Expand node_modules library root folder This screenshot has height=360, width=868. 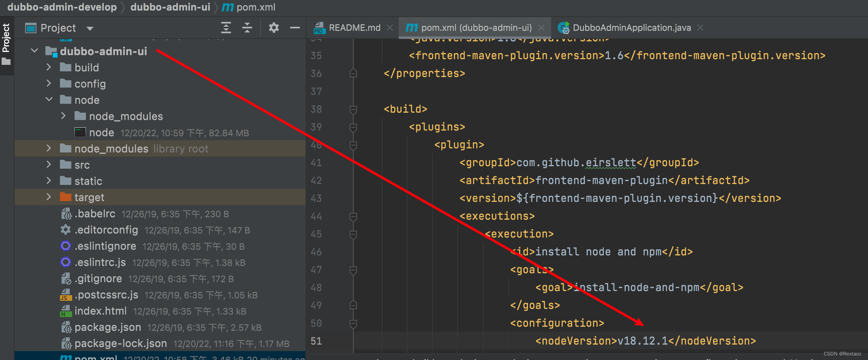tap(49, 148)
